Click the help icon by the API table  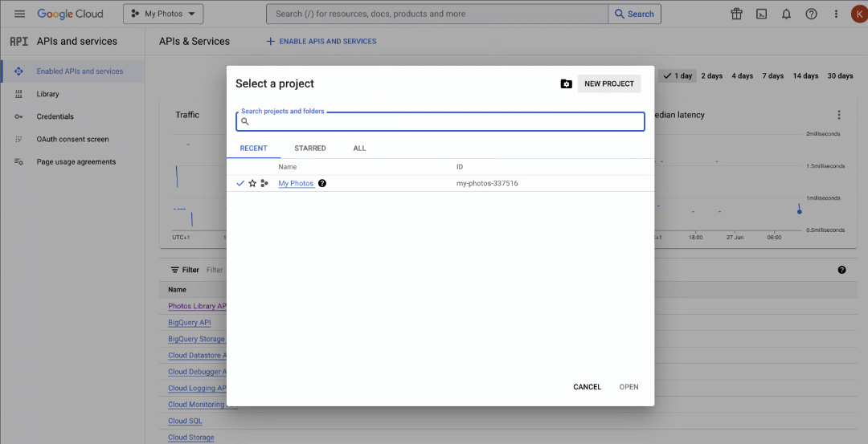point(841,270)
